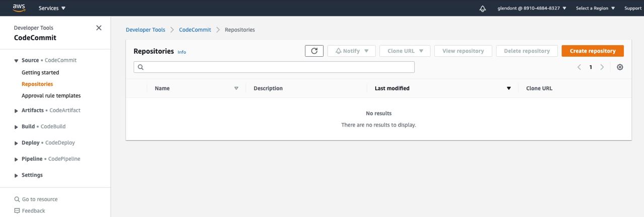
Task: Click the AWS logo
Action: 19,8
